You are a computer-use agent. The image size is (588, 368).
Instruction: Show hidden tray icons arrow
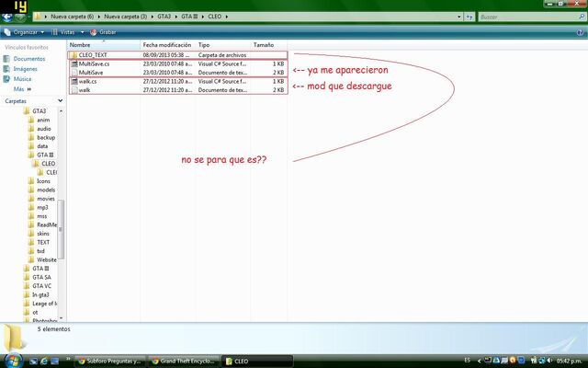(x=479, y=361)
